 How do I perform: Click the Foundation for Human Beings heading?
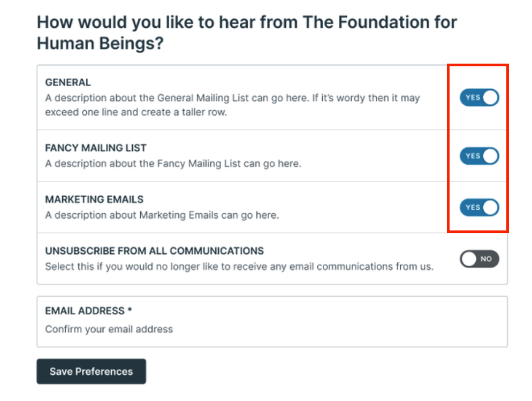pos(247,33)
